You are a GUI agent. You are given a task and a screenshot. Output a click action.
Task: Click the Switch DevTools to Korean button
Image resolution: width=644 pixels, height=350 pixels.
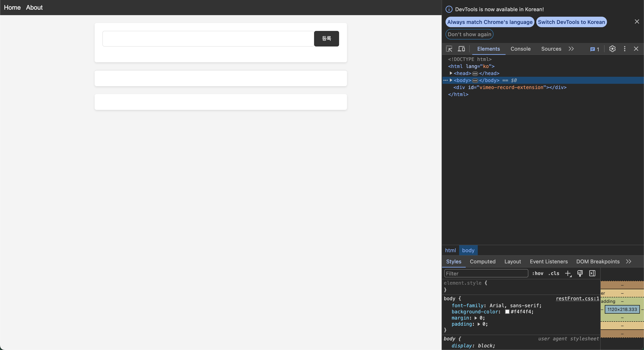click(571, 22)
